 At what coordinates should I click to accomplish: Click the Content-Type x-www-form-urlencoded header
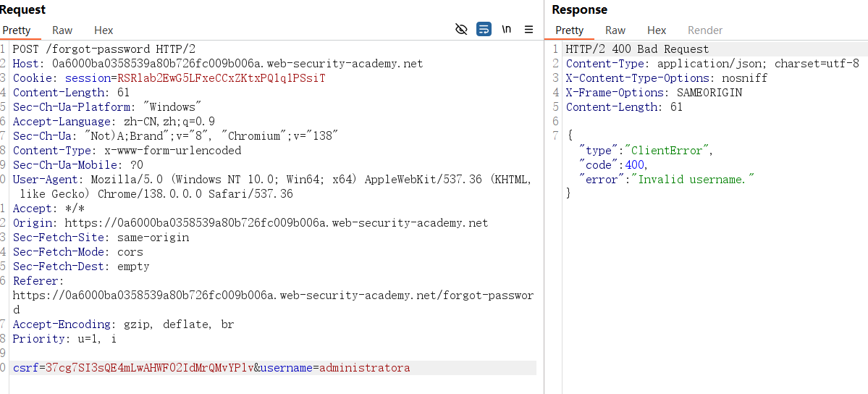(x=127, y=150)
